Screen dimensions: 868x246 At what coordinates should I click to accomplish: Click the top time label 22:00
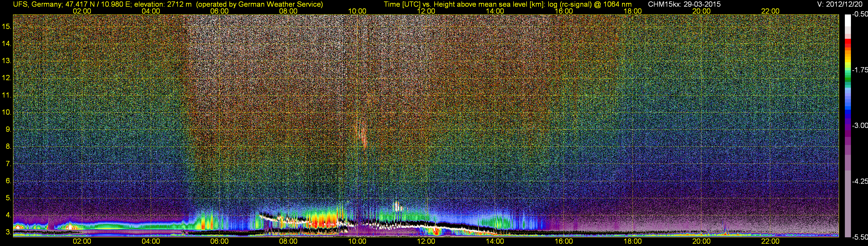[770, 11]
